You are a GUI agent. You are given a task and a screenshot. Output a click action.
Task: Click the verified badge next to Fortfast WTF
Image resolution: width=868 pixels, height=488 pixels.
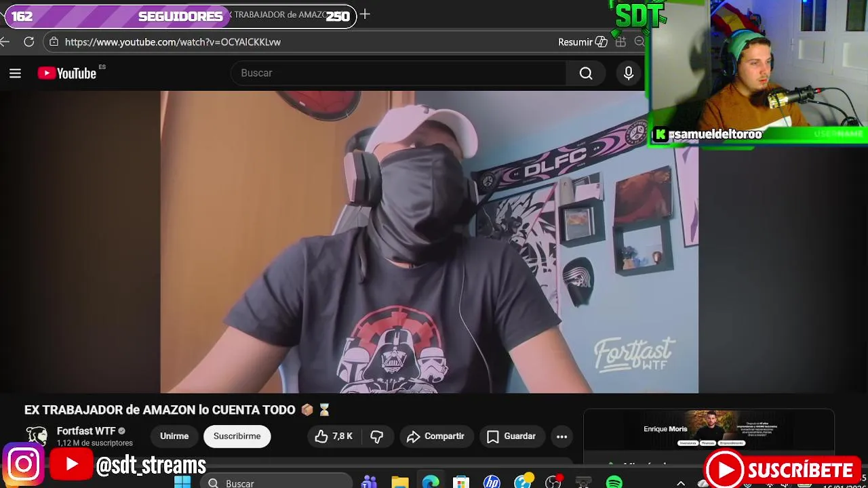click(x=122, y=431)
